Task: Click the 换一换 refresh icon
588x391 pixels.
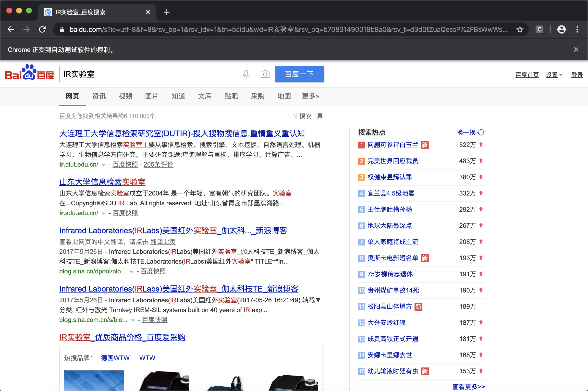Action: coord(481,132)
